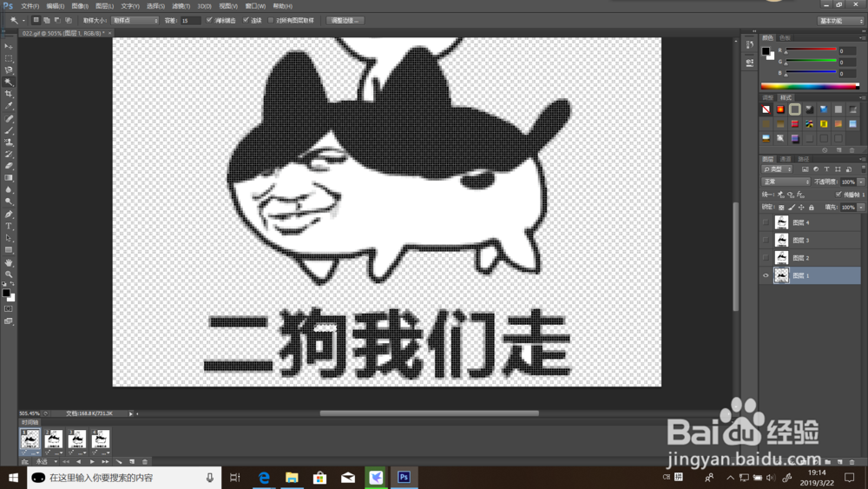Select the Crop tool

pos(9,94)
